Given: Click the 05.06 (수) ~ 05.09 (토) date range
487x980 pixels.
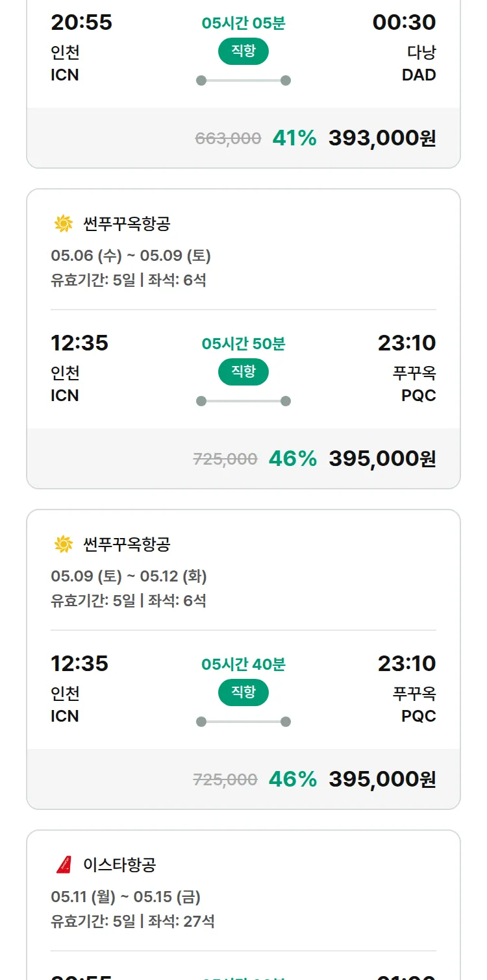Looking at the screenshot, I should (x=131, y=256).
